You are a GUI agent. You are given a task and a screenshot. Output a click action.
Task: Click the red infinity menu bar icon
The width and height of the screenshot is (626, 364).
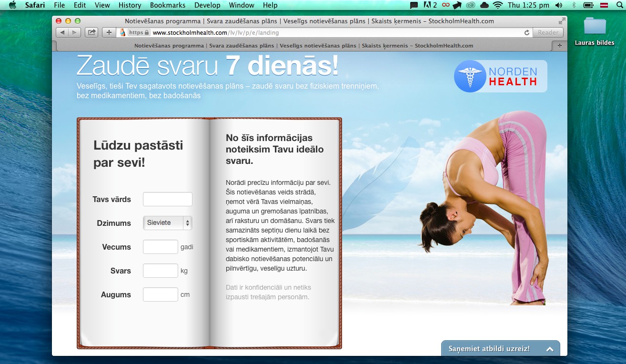[x=445, y=5]
